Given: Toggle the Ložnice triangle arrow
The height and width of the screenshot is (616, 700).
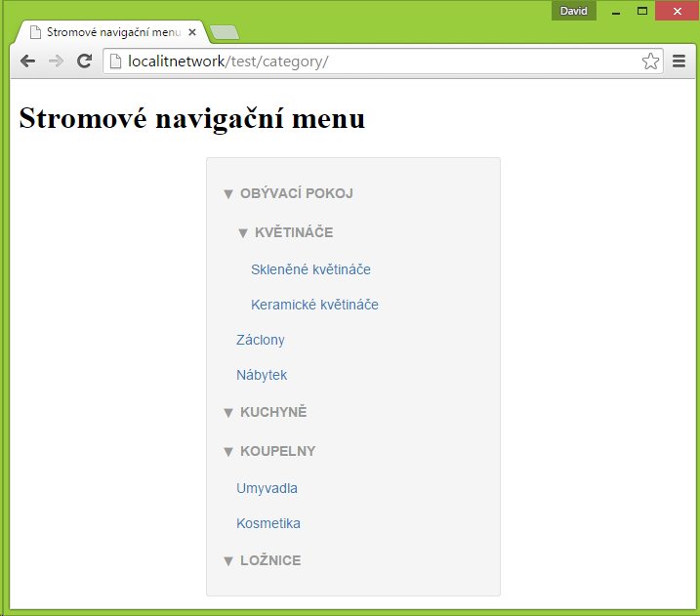Looking at the screenshot, I should [228, 561].
